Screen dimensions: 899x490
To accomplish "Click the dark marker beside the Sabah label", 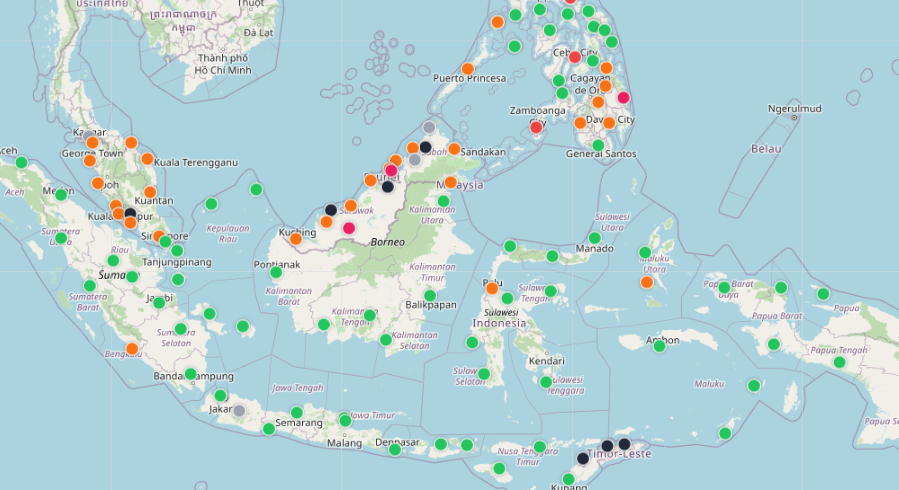I will click(425, 147).
